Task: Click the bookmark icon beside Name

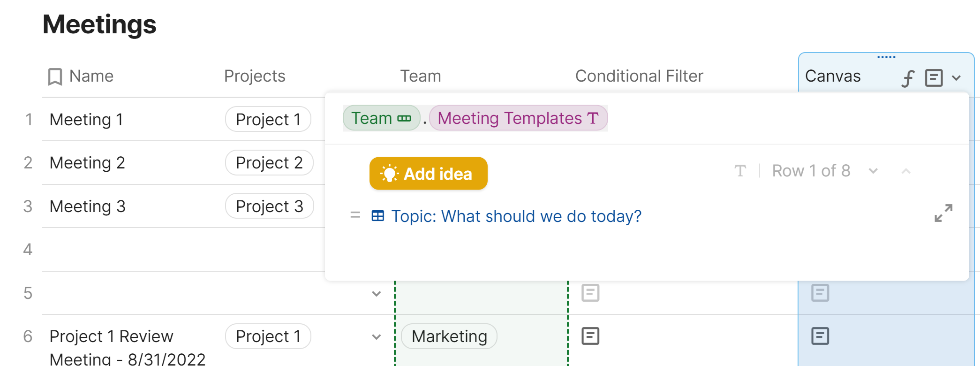Action: [x=55, y=76]
